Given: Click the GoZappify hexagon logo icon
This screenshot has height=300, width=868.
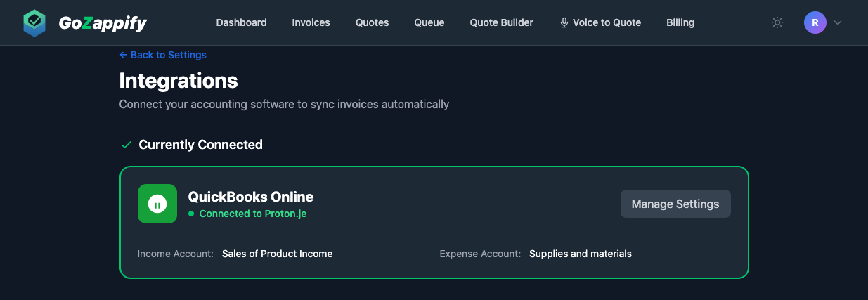Looking at the screenshot, I should click(34, 23).
